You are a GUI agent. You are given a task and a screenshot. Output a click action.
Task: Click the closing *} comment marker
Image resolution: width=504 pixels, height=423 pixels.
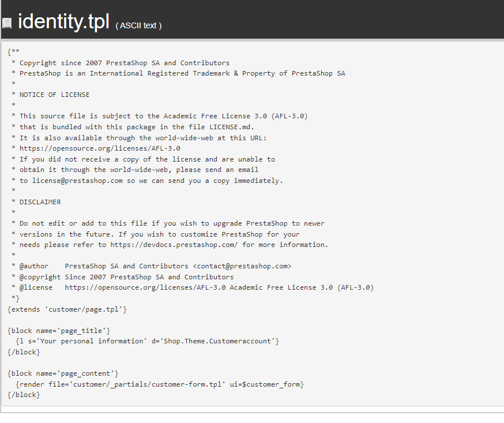click(15, 298)
